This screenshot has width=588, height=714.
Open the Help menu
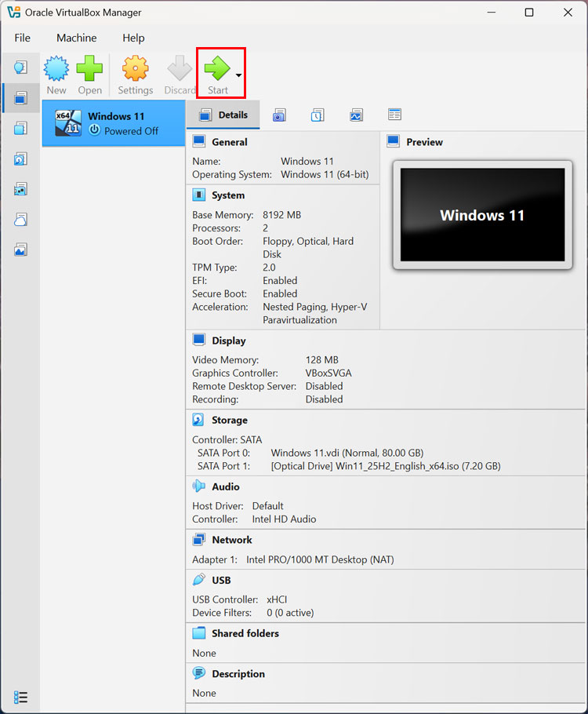[x=133, y=38]
